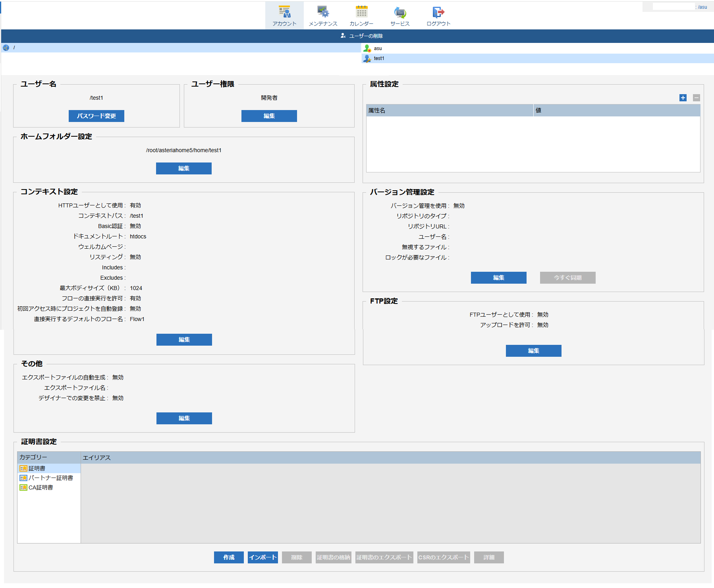Click 編集 under バージョン管理設定

499,278
